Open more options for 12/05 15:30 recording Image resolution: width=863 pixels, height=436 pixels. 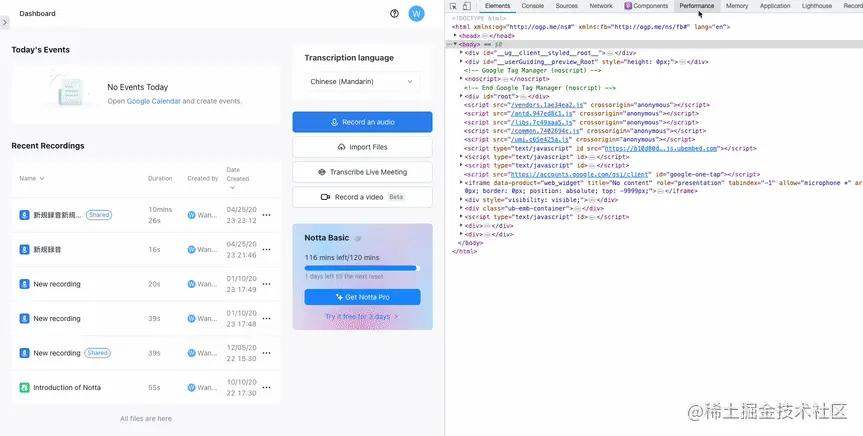tap(266, 353)
